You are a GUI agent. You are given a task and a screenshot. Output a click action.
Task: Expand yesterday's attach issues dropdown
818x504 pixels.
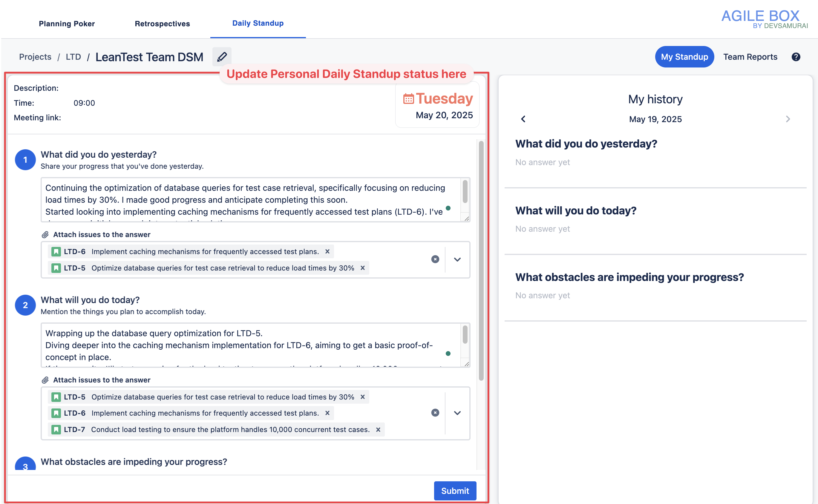click(457, 259)
